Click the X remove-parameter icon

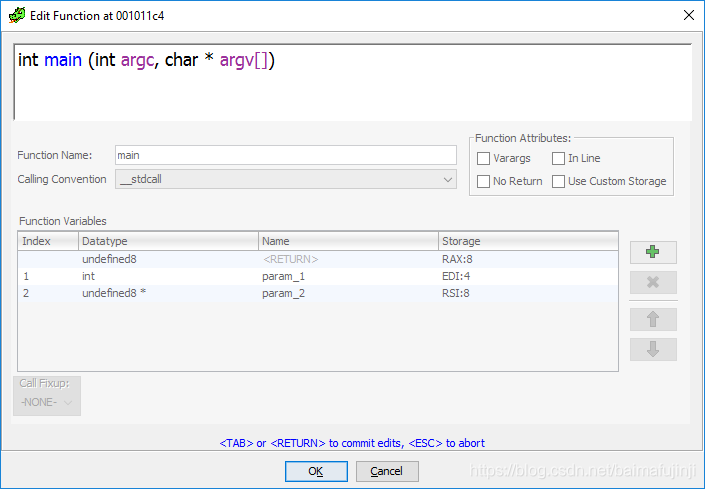pos(653,282)
